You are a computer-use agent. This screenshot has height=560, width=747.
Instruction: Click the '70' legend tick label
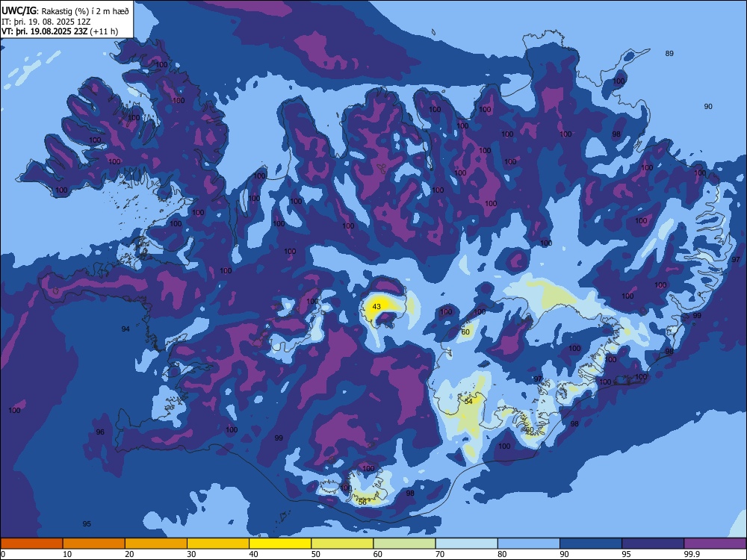click(x=440, y=554)
